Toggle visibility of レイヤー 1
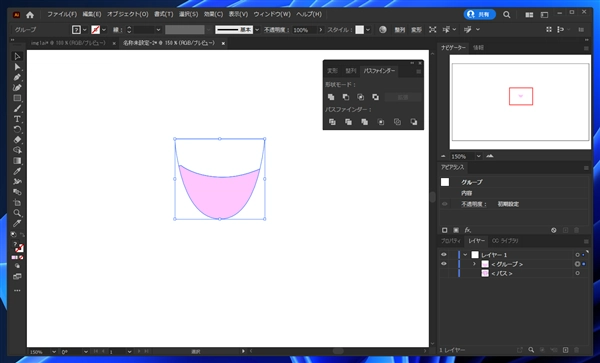This screenshot has height=363, width=600. pos(443,255)
